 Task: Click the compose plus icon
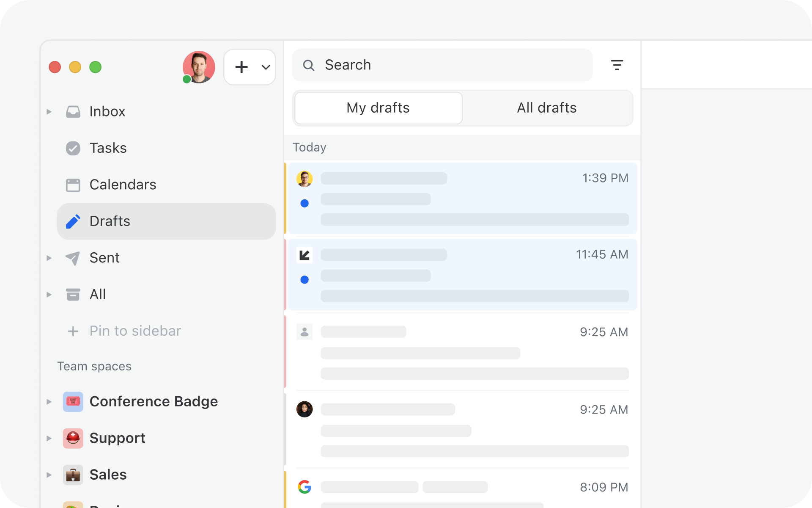[241, 67]
